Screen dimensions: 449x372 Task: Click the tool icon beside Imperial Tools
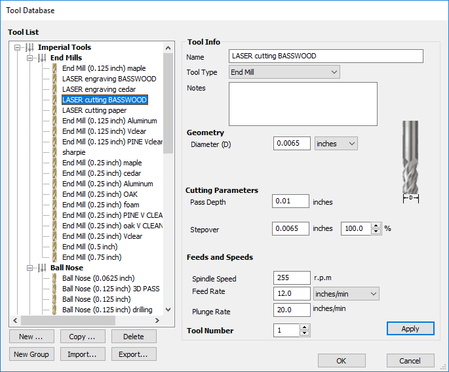[x=30, y=47]
